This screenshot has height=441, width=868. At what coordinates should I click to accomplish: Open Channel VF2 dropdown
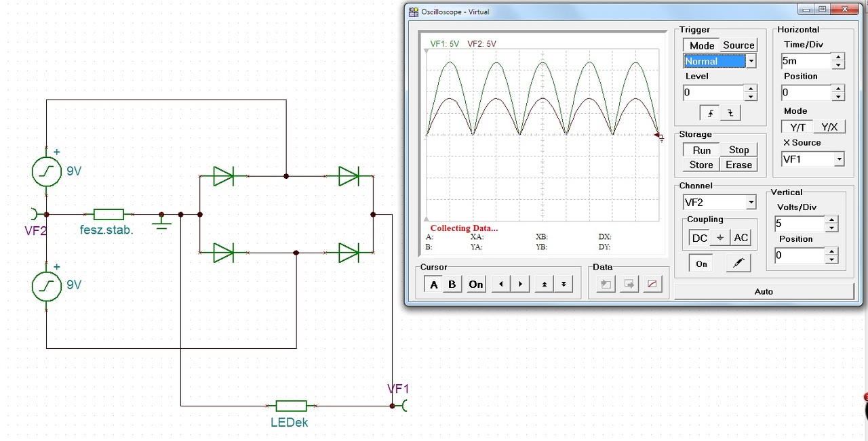click(x=751, y=203)
